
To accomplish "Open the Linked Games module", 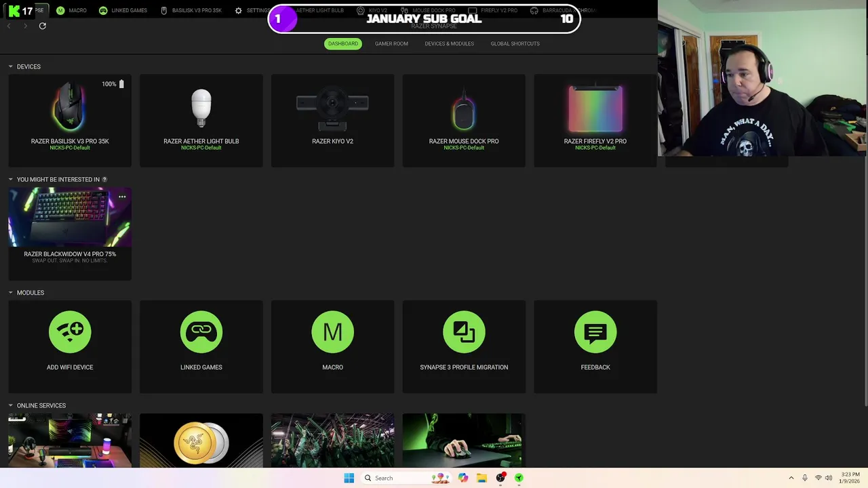I will click(x=201, y=346).
